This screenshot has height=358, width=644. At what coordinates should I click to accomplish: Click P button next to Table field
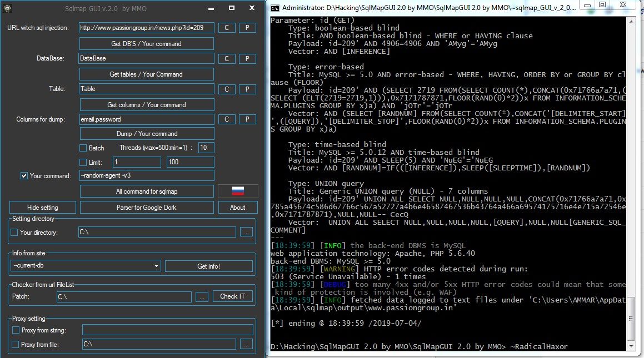point(247,89)
